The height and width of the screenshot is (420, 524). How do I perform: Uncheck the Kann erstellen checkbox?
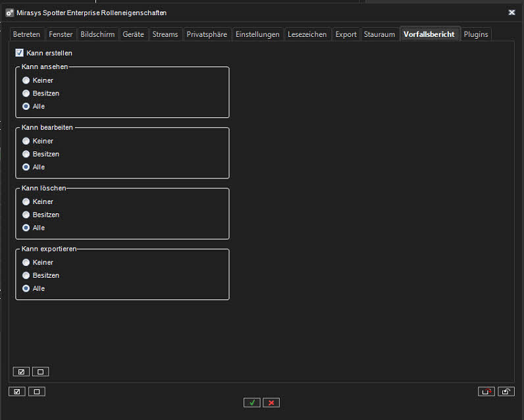tap(19, 53)
